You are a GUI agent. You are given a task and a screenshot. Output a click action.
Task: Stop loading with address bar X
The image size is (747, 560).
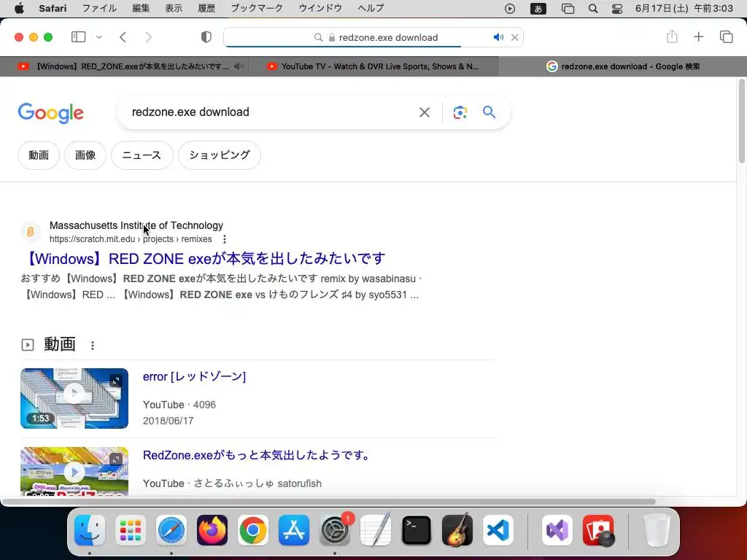(x=515, y=37)
